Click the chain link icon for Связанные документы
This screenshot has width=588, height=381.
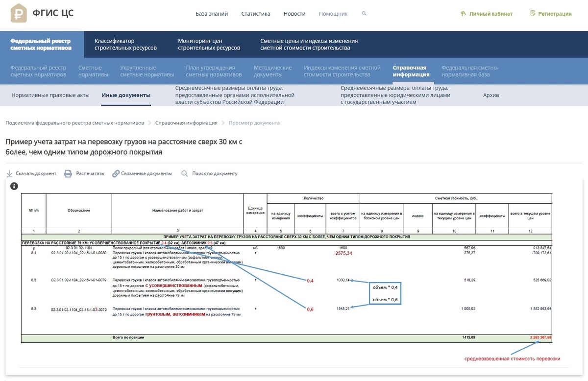pos(116,173)
